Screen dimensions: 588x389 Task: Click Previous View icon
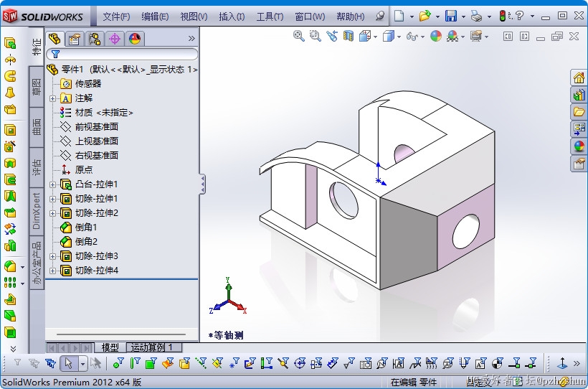tap(332, 36)
